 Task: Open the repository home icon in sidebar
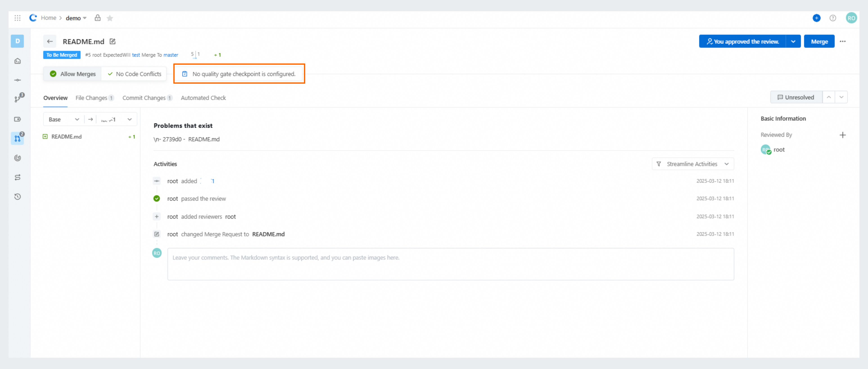click(17, 61)
